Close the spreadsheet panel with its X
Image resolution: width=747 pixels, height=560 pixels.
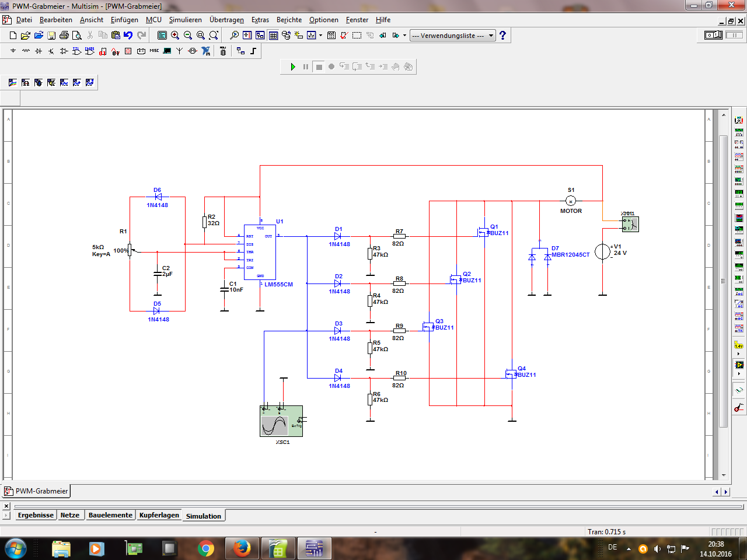(x=6, y=506)
